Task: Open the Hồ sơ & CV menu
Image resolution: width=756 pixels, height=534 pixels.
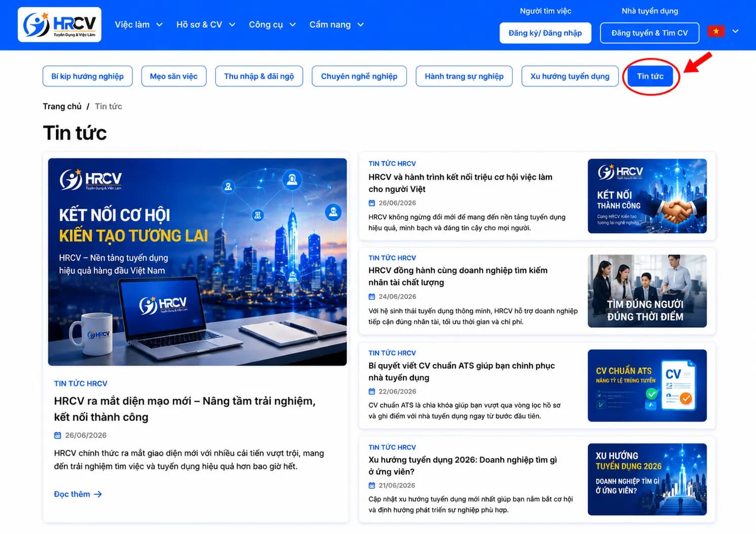Action: tap(205, 24)
